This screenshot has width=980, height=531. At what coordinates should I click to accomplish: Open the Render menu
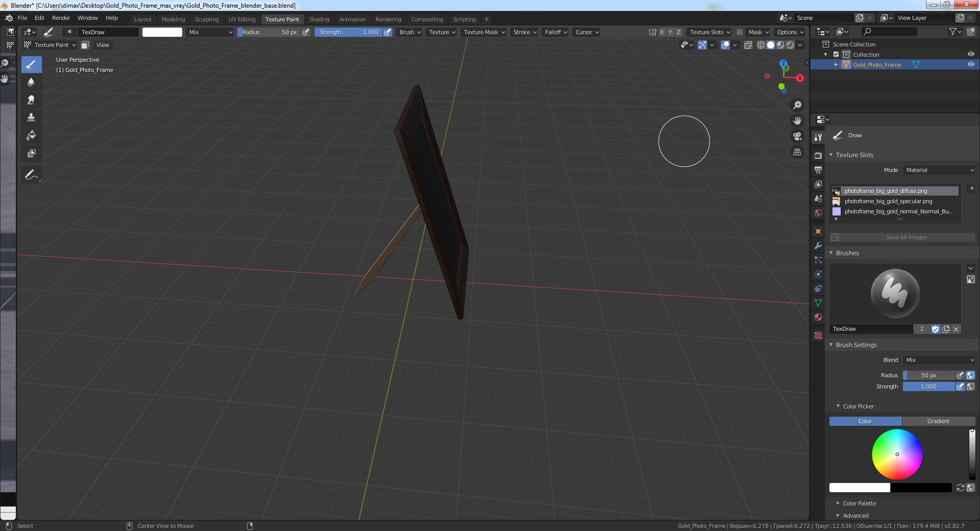point(61,18)
